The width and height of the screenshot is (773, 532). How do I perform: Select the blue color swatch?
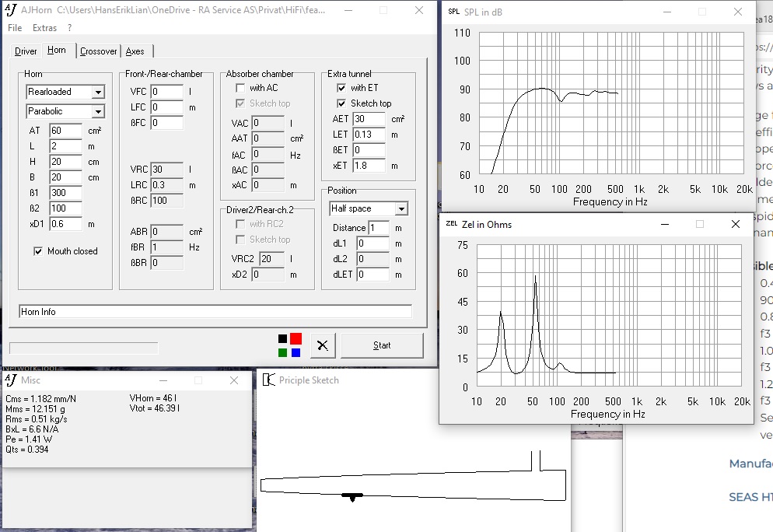[296, 352]
